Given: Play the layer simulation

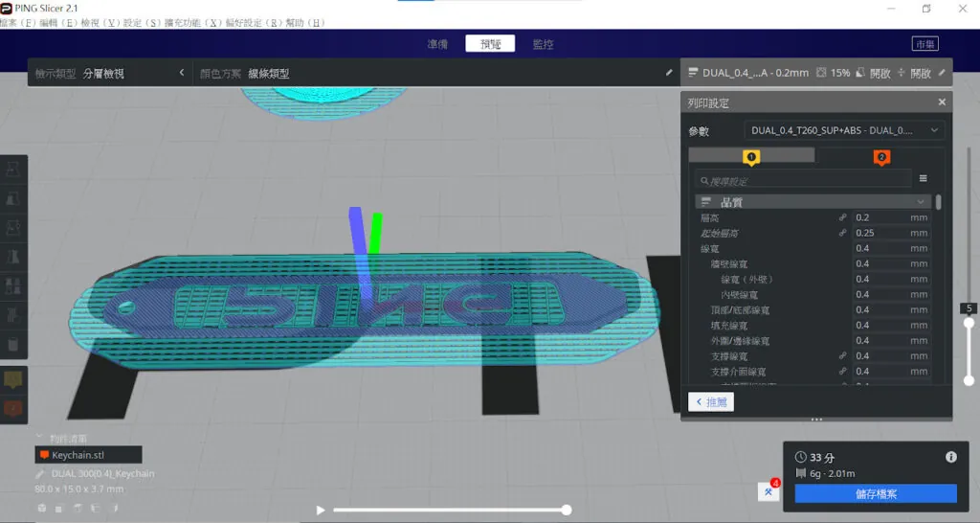Looking at the screenshot, I should coord(320,510).
